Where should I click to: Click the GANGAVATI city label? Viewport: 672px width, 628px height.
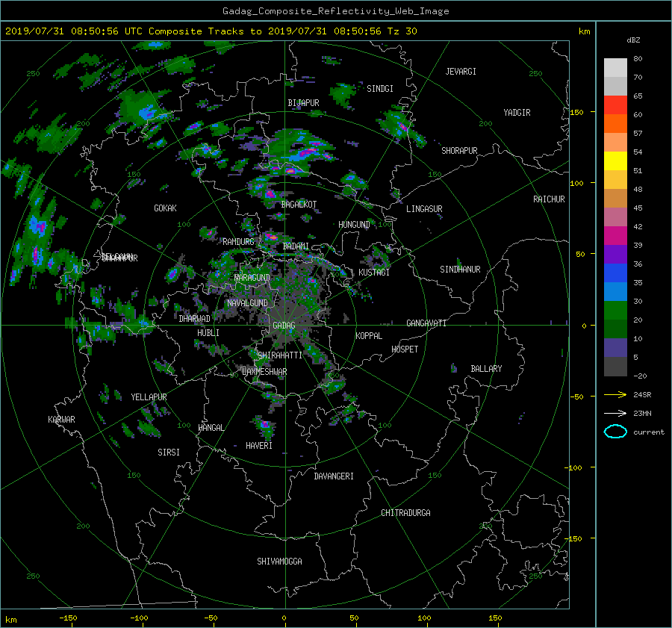(x=426, y=323)
